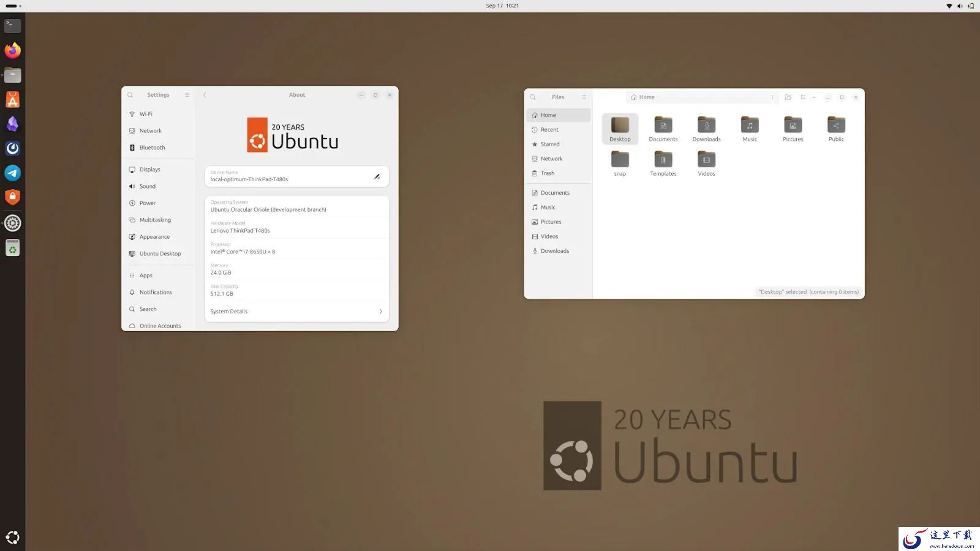Open Apps settings panel
The height and width of the screenshot is (551, 980).
point(159,275)
